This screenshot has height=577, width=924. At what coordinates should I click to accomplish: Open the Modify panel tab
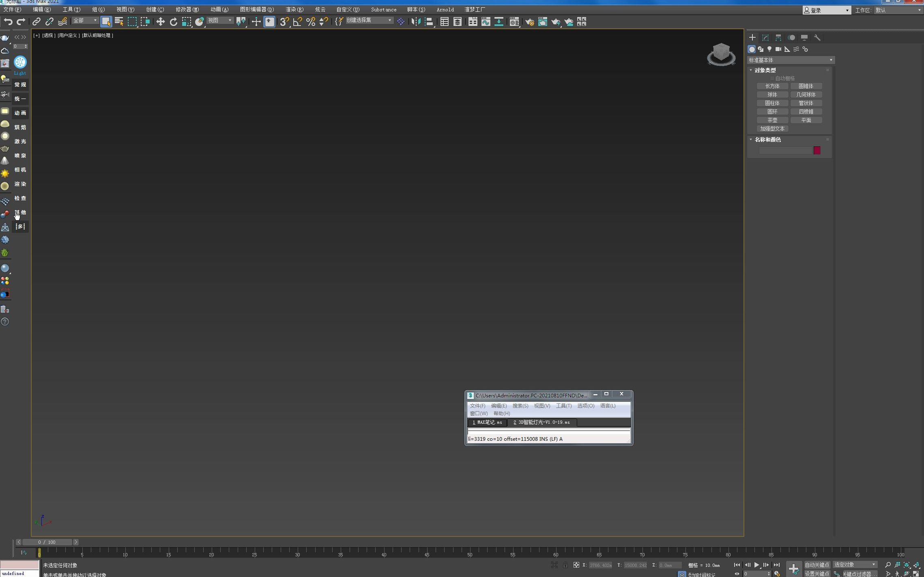(x=765, y=37)
